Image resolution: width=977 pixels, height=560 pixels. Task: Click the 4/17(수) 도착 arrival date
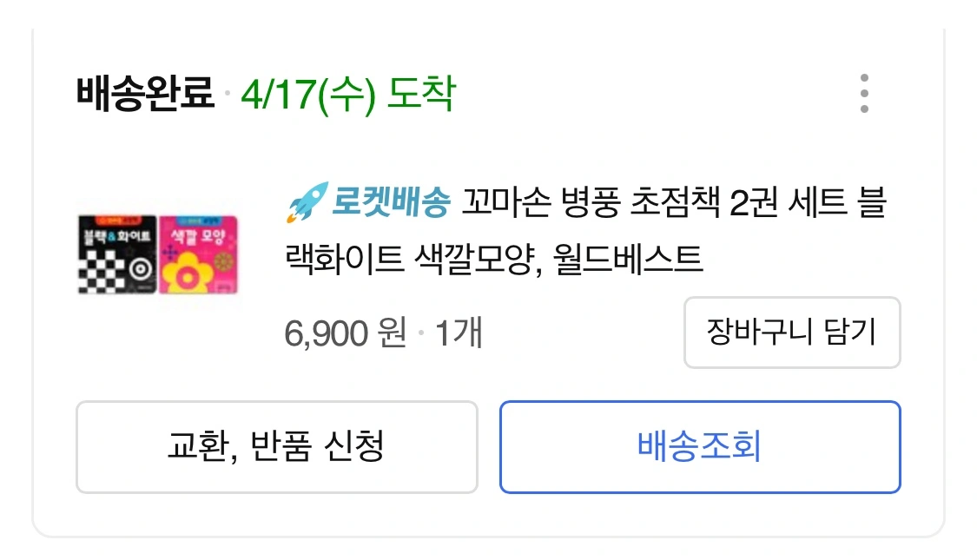[x=347, y=94]
